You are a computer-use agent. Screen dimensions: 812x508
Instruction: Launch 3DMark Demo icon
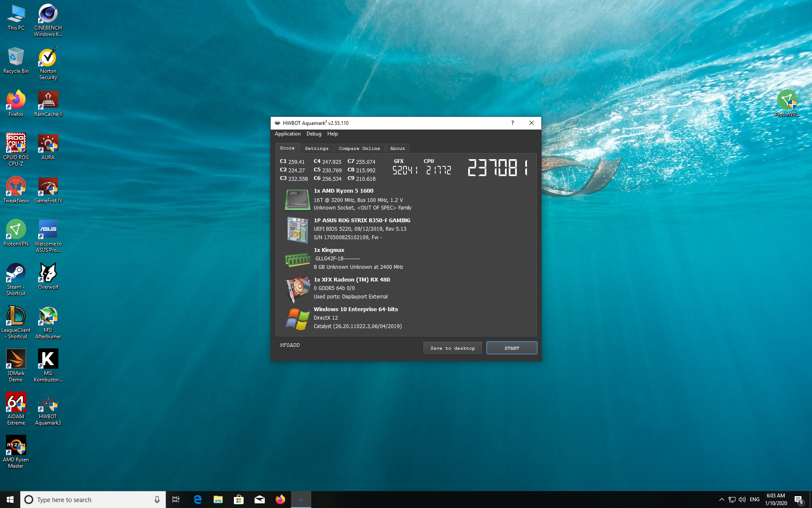coord(16,366)
